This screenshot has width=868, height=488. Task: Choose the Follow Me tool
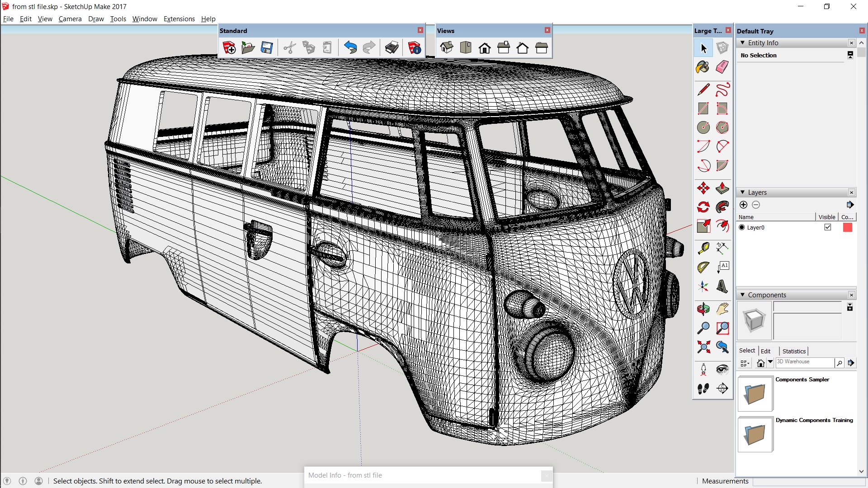point(722,207)
